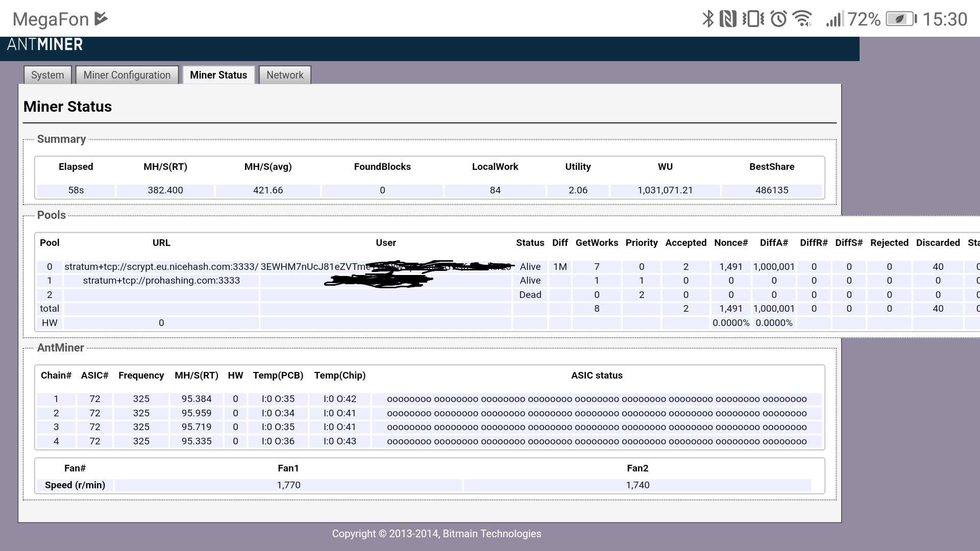Click BestShare value 486135
The height and width of the screenshot is (551, 980).
point(772,190)
